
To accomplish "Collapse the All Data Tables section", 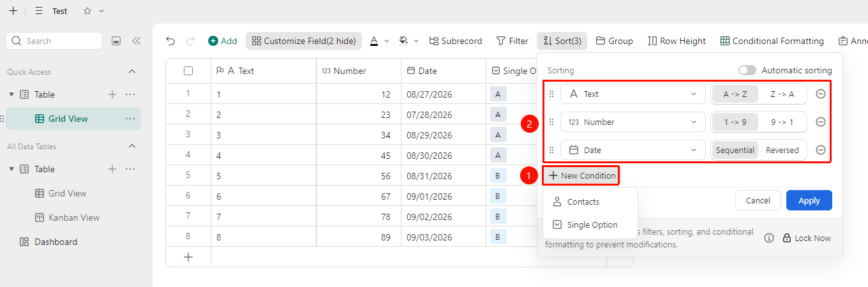I will coord(132,146).
